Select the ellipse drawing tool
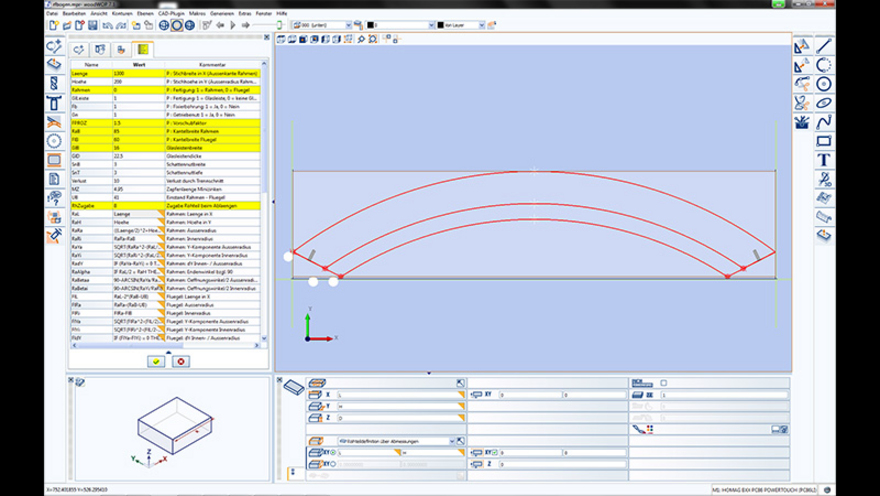Viewport: 880px width, 496px height. [824, 103]
